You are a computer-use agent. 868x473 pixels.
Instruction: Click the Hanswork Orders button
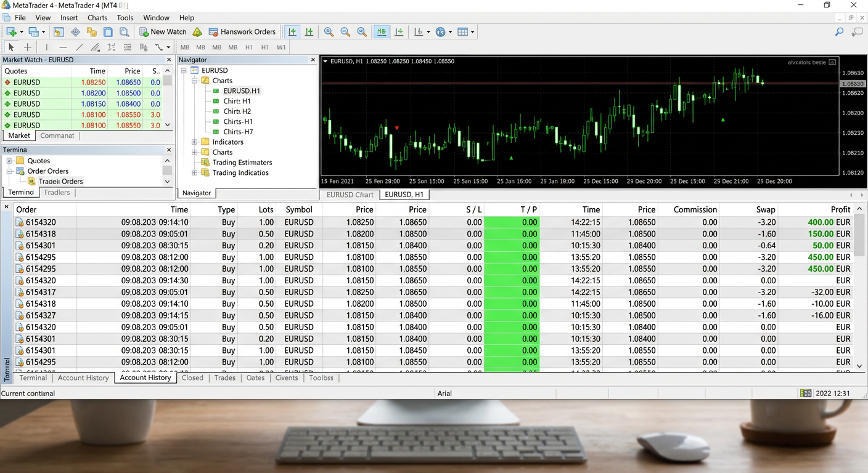[x=242, y=32]
